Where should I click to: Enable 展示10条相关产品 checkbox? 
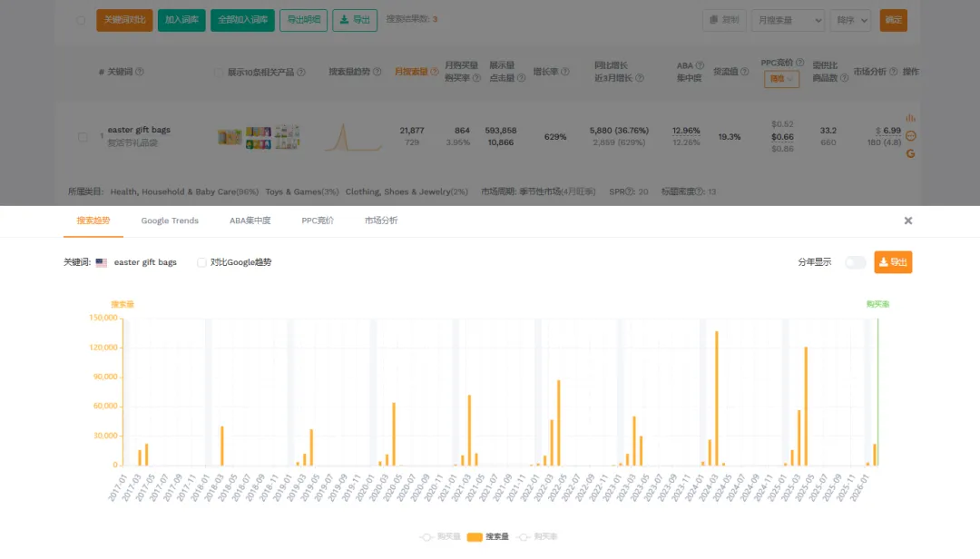click(219, 73)
